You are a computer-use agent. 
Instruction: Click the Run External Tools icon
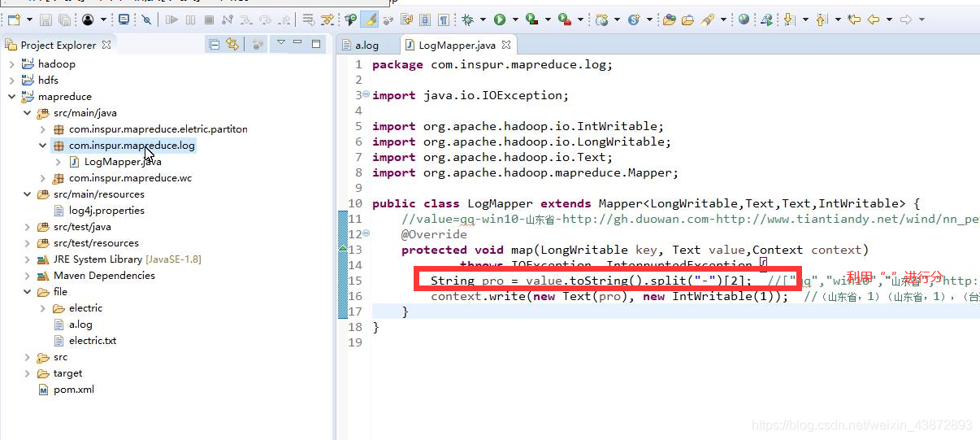pos(564,20)
